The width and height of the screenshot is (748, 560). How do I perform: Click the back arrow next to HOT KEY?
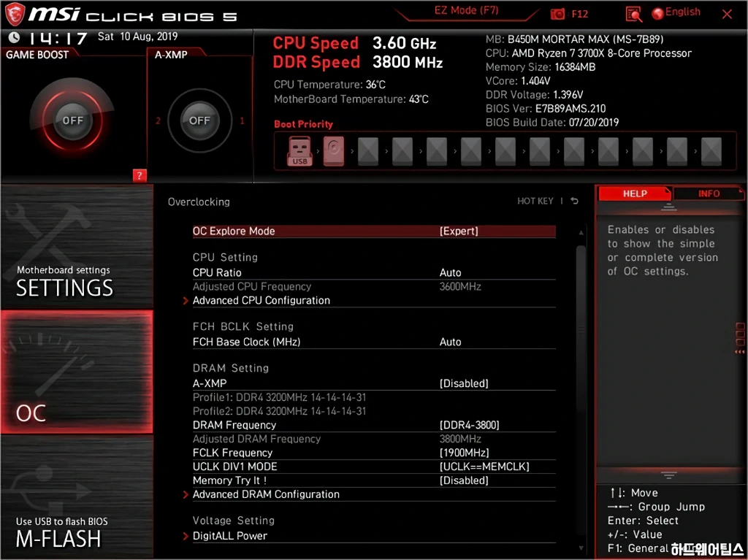(x=574, y=201)
